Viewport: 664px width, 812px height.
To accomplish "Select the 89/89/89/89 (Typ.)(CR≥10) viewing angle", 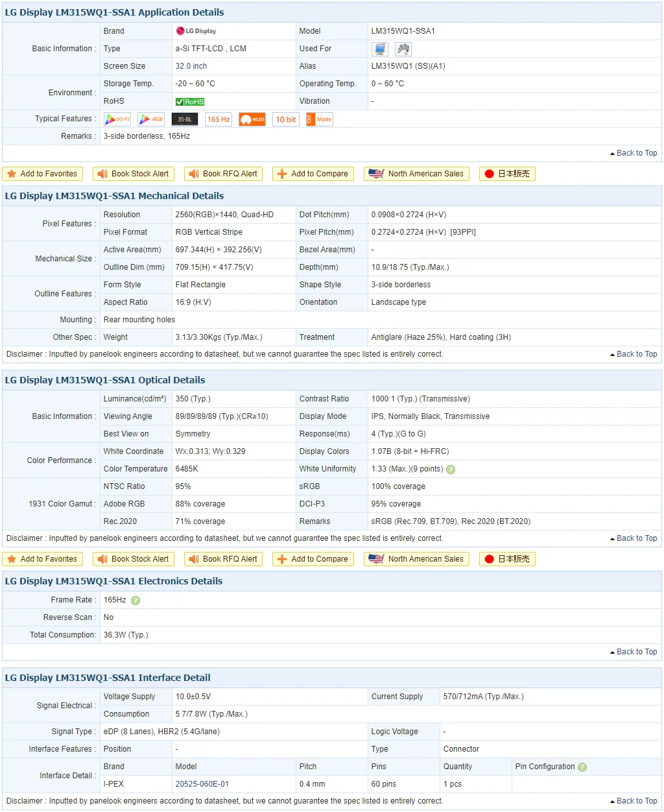I will (x=222, y=416).
